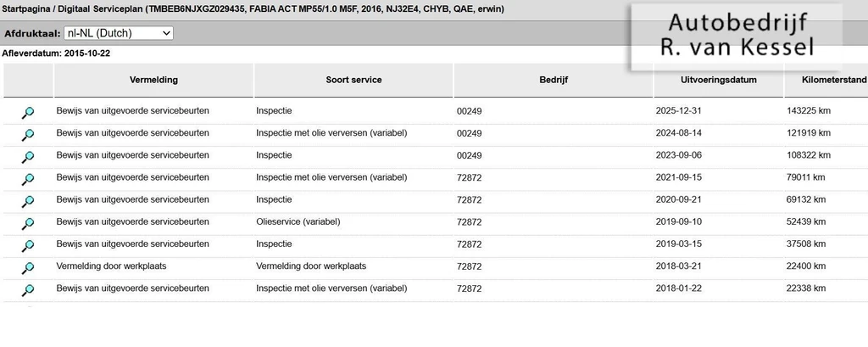
Task: Click the Autobedrijf R. van Kessel logo
Action: coord(737,36)
